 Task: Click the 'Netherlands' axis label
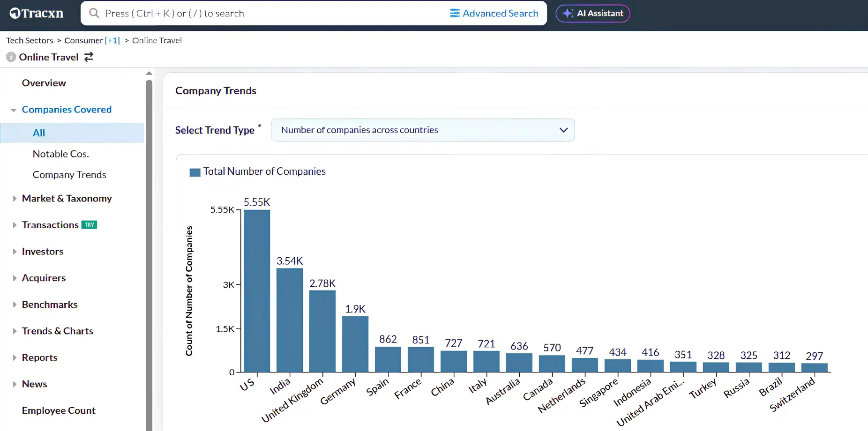[x=561, y=395]
